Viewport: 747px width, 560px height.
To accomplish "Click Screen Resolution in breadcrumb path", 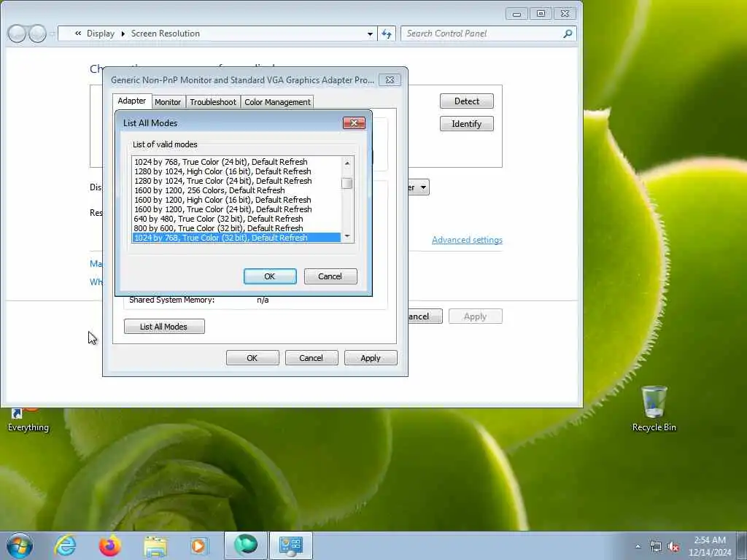I will (166, 34).
